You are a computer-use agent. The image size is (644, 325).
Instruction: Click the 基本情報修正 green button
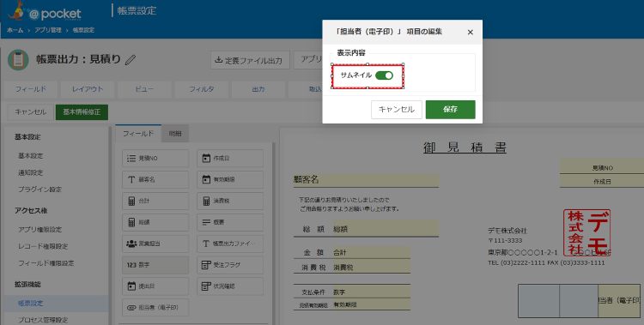point(82,112)
